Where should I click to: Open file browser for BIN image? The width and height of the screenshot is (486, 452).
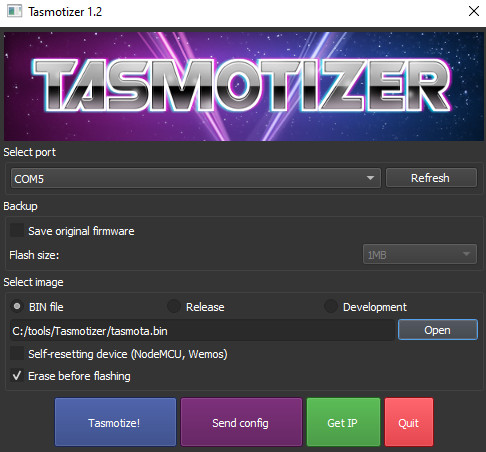tap(438, 330)
